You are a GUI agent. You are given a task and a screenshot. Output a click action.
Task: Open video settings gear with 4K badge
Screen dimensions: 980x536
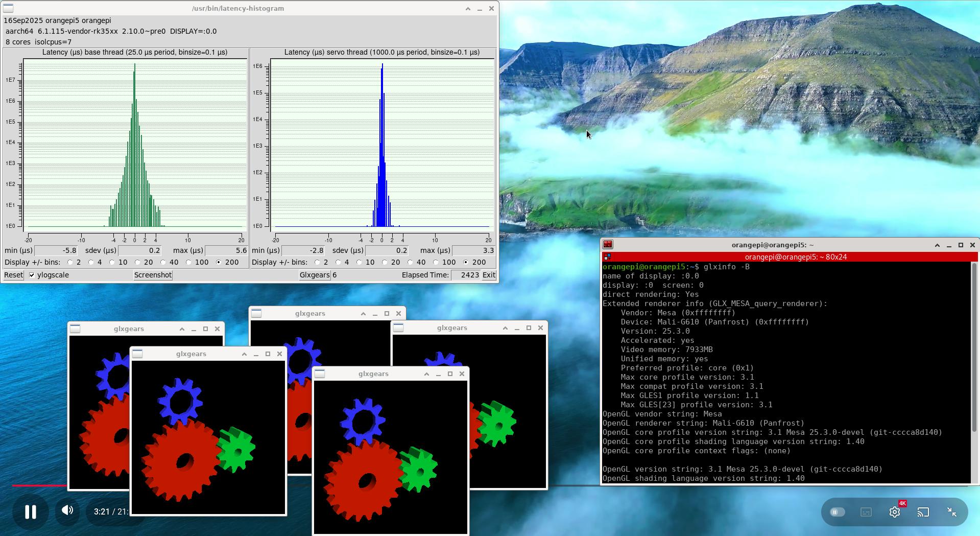click(x=895, y=512)
